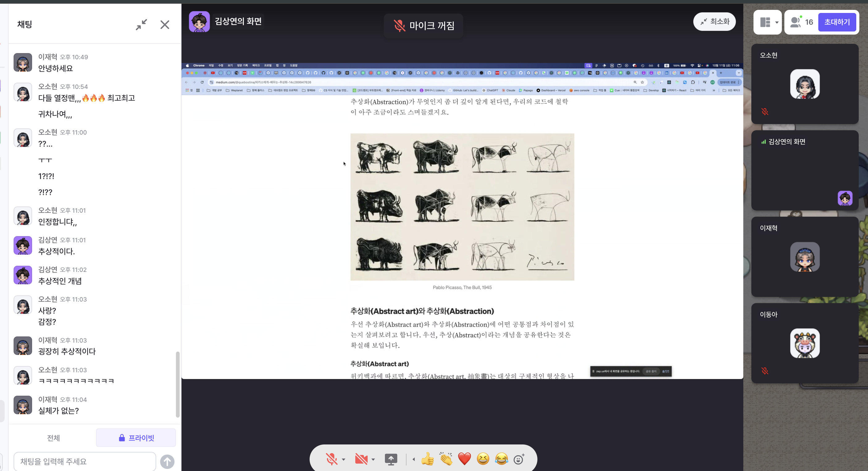Open the participants list showing 16

(x=801, y=22)
